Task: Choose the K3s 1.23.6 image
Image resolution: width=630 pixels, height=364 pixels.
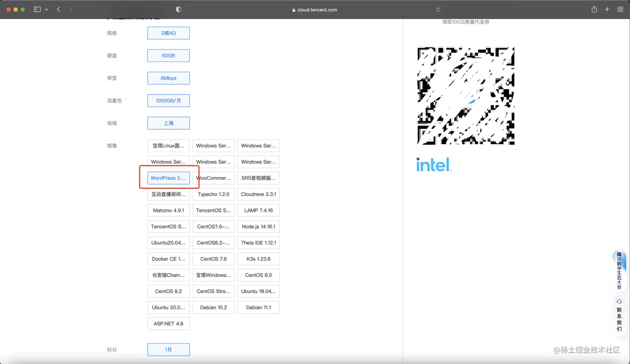Action: coord(258,259)
